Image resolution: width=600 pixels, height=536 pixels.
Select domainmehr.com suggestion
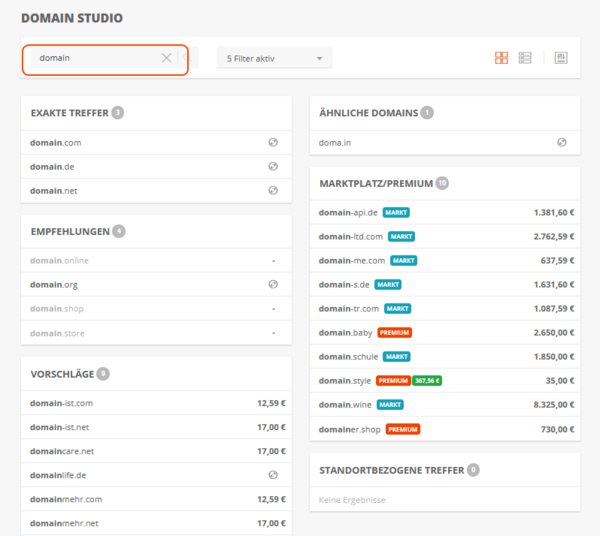tap(156, 499)
